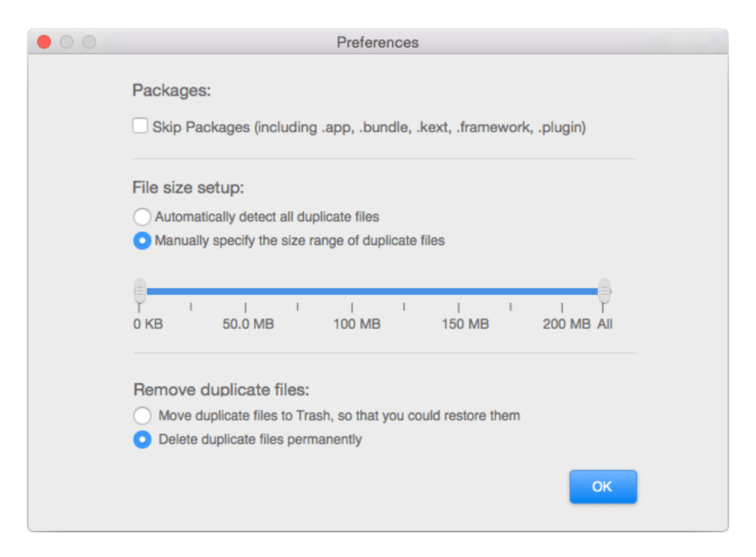Click slider track above the 150 MB mark
Viewport: 756px width, 557px height.
458,292
